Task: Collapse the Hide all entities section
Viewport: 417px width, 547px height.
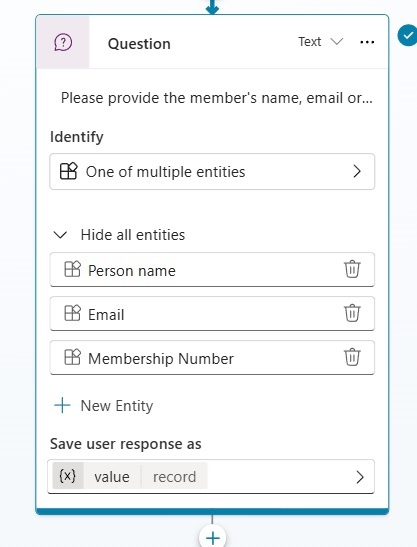Action: coord(119,235)
